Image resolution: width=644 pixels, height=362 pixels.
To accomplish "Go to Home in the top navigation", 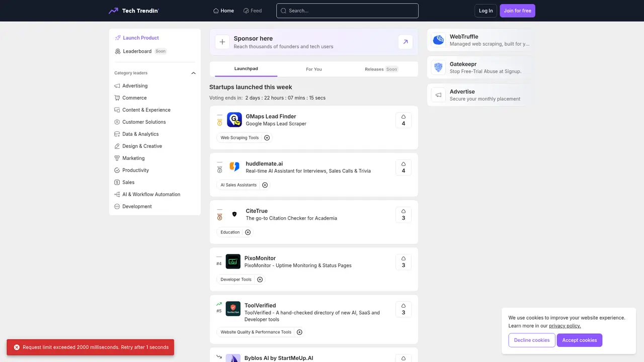I will coord(223,11).
